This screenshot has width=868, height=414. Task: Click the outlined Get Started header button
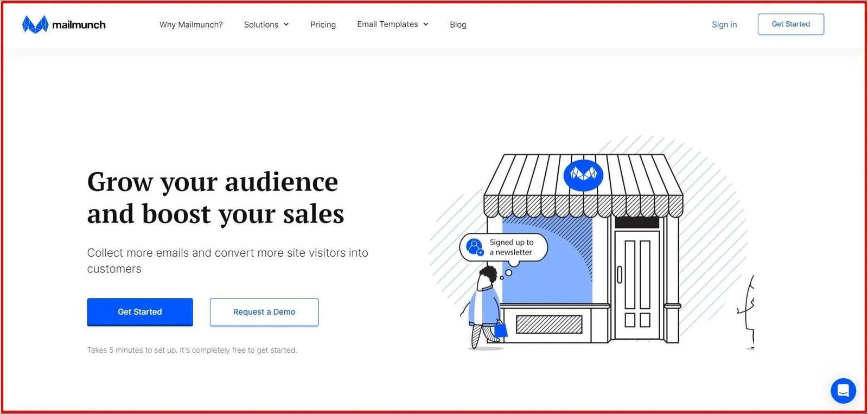(791, 24)
